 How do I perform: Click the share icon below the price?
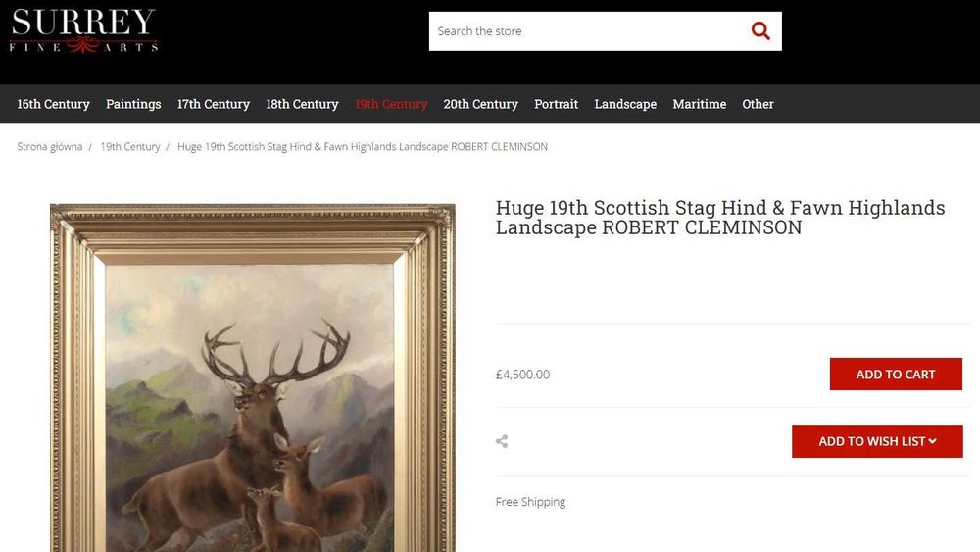501,441
